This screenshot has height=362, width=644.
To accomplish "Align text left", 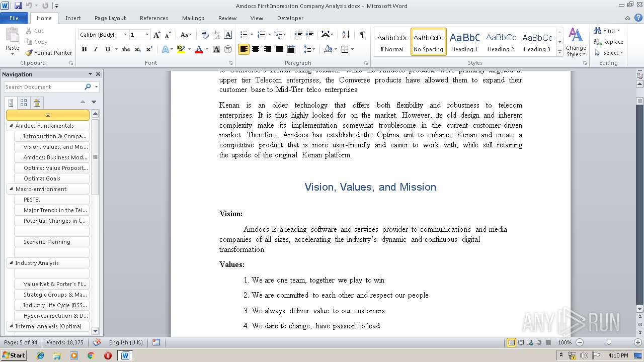I will click(244, 49).
